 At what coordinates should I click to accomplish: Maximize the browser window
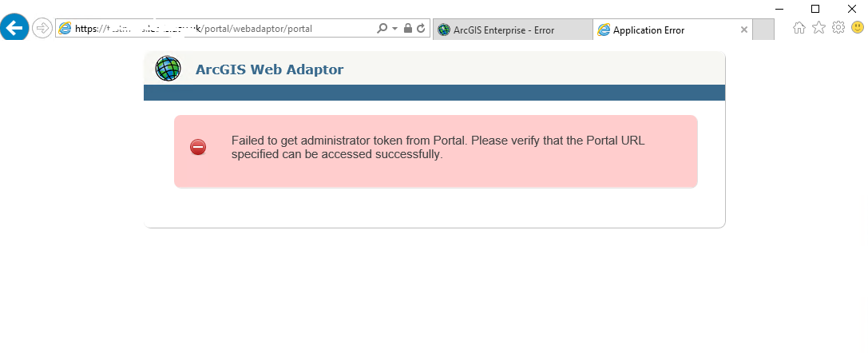[x=814, y=9]
